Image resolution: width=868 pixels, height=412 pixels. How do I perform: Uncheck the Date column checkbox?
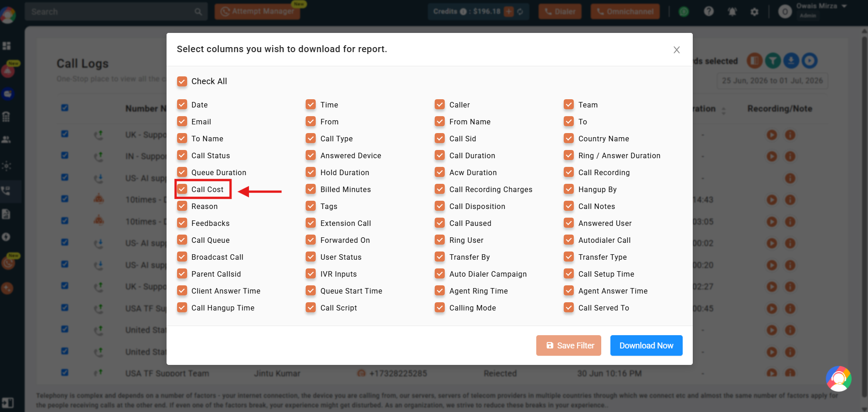point(182,105)
